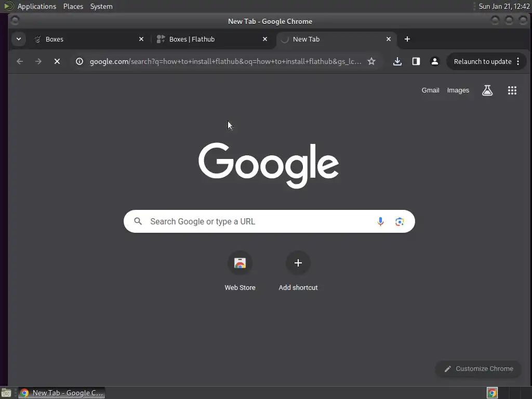Focus the Search Google or type a URL box
This screenshot has height=399, width=532.
point(269,221)
